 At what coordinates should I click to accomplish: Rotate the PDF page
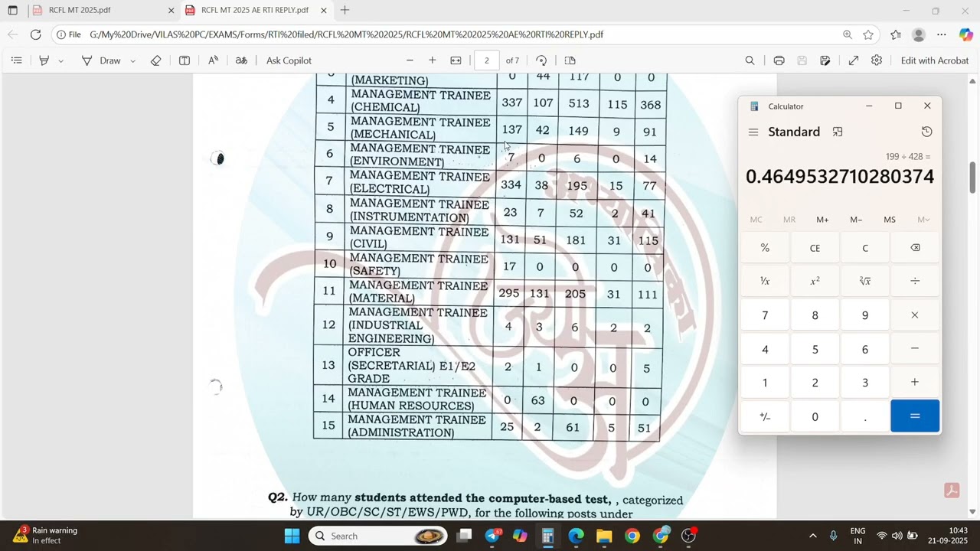pos(541,60)
